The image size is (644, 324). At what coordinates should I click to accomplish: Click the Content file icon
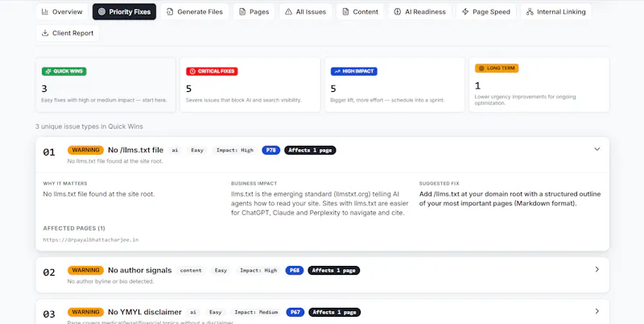pyautogui.click(x=345, y=12)
